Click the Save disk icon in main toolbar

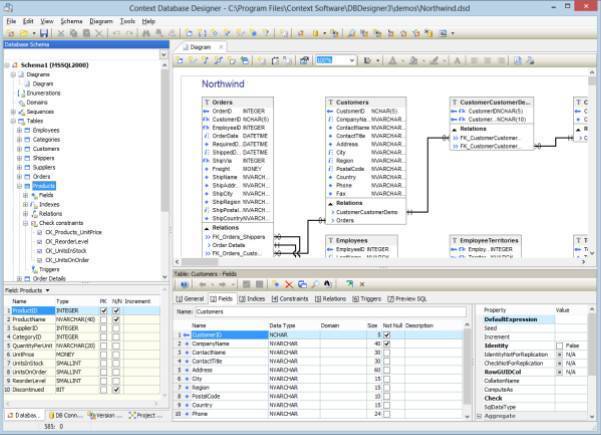(44, 33)
